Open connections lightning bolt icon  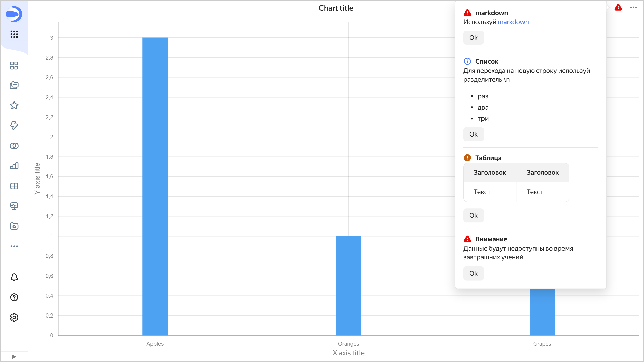(14, 125)
